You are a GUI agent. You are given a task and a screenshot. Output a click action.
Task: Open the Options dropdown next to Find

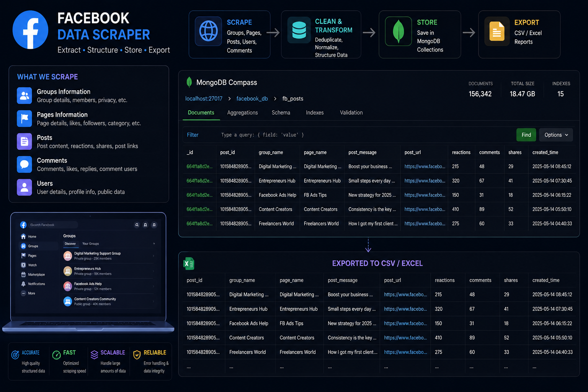coord(556,135)
